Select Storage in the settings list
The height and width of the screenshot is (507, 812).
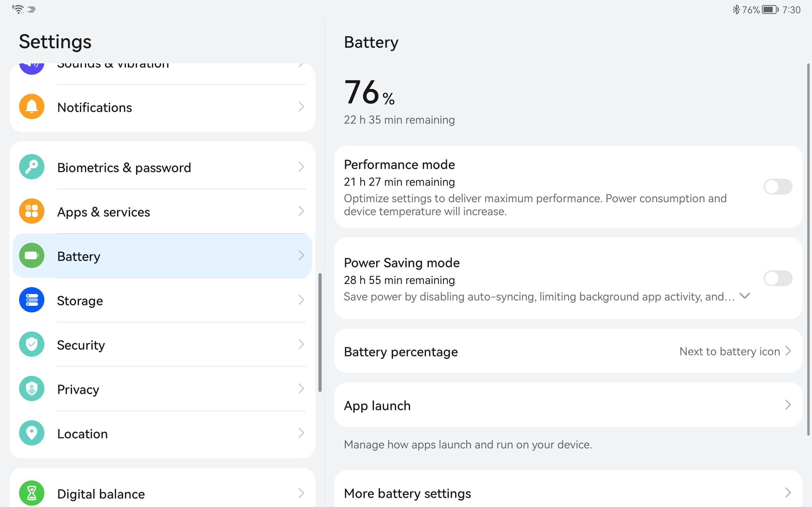(x=162, y=300)
